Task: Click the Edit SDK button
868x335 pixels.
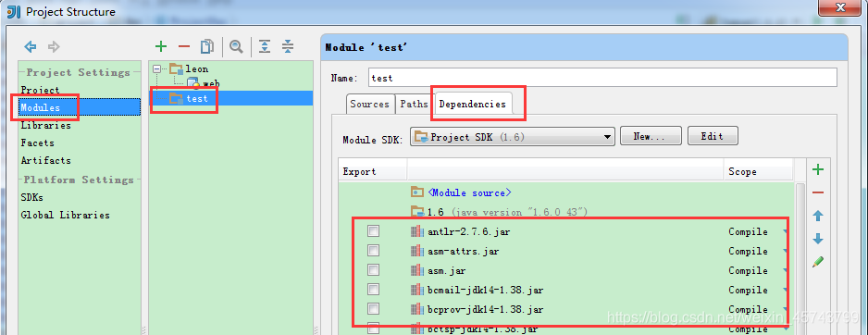Action: 713,136
